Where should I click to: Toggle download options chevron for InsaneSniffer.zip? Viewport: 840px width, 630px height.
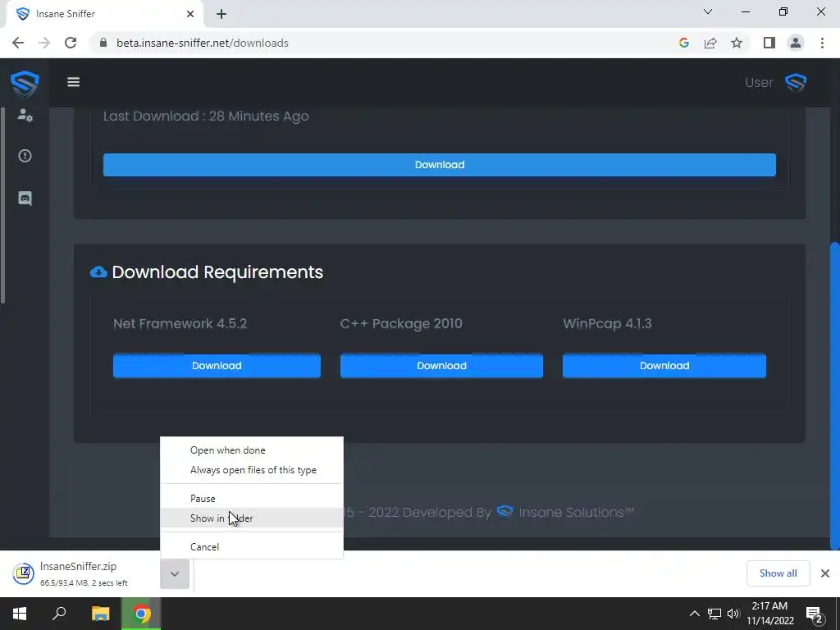[175, 573]
